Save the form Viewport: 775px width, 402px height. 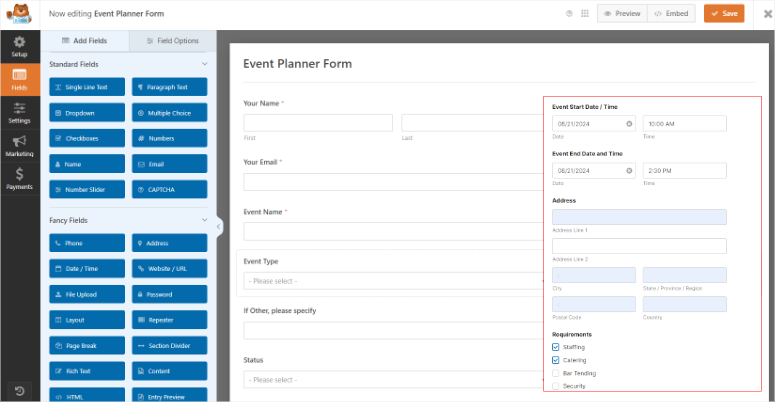[724, 14]
